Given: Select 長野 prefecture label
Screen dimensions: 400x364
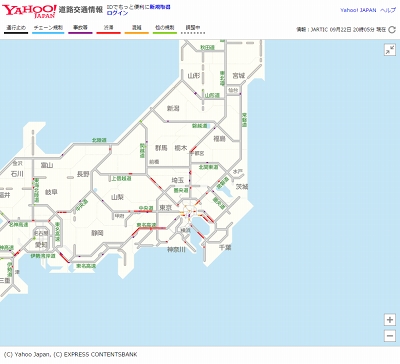Looking at the screenshot, I should tap(83, 174).
